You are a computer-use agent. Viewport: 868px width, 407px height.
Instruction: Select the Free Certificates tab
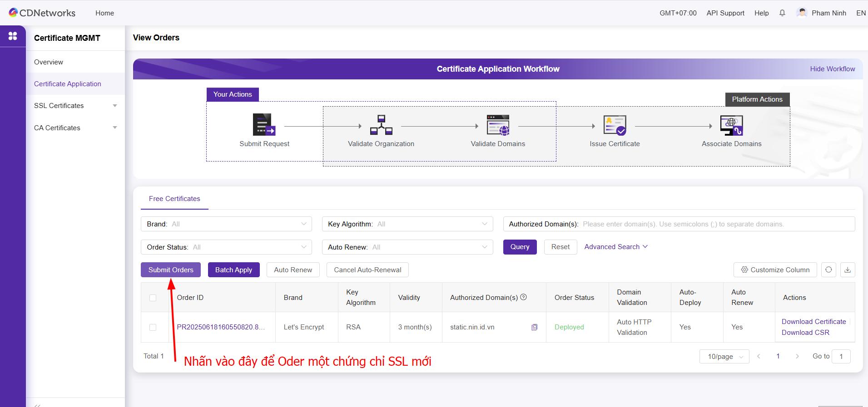174,199
